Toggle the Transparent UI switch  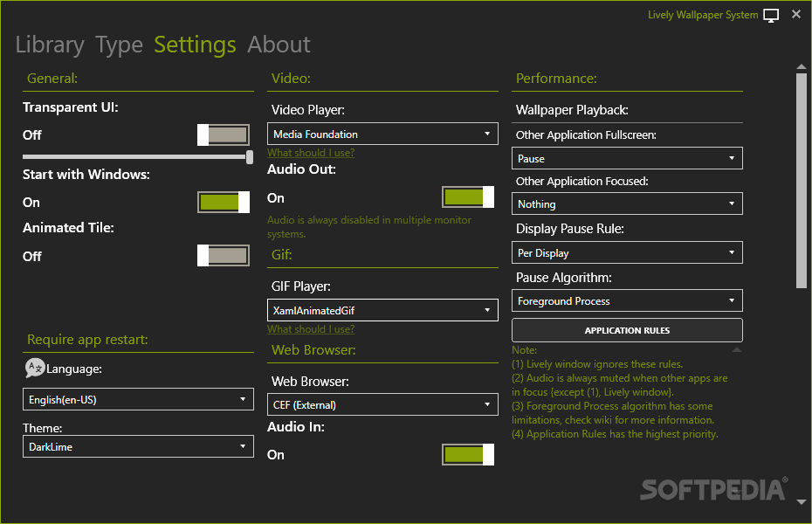(x=224, y=134)
